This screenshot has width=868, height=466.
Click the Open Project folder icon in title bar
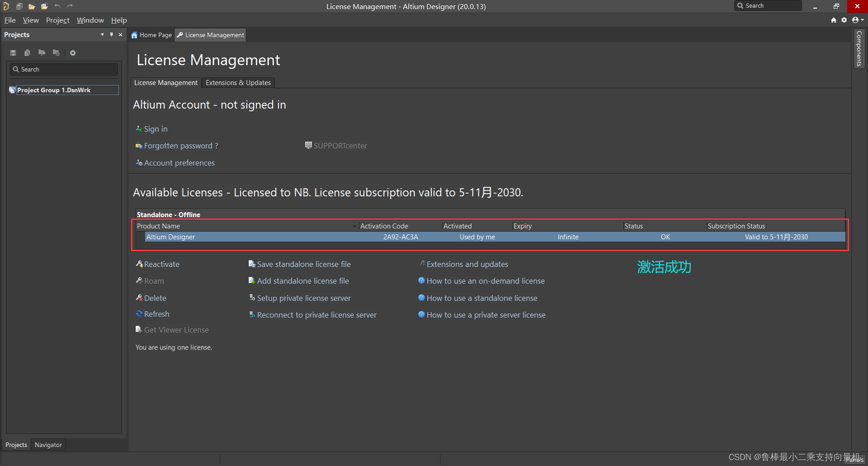click(x=32, y=6)
